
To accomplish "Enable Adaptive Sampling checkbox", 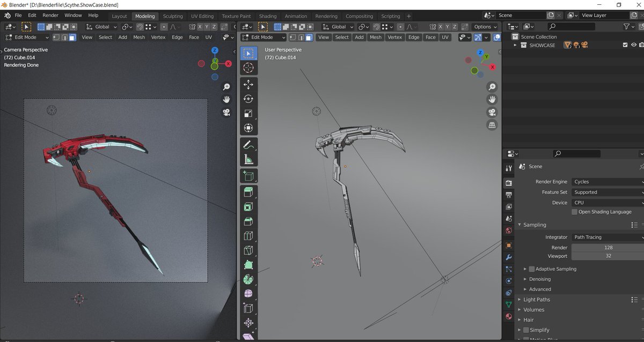I will pyautogui.click(x=532, y=269).
